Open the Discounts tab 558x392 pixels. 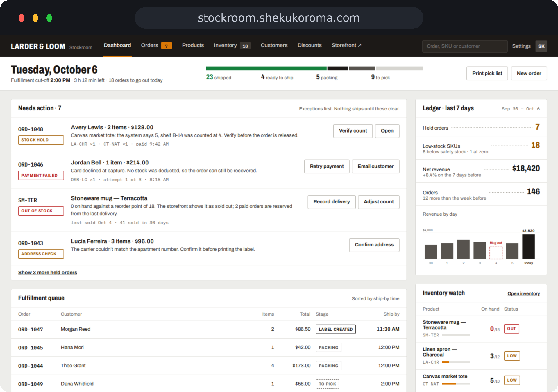(310, 45)
